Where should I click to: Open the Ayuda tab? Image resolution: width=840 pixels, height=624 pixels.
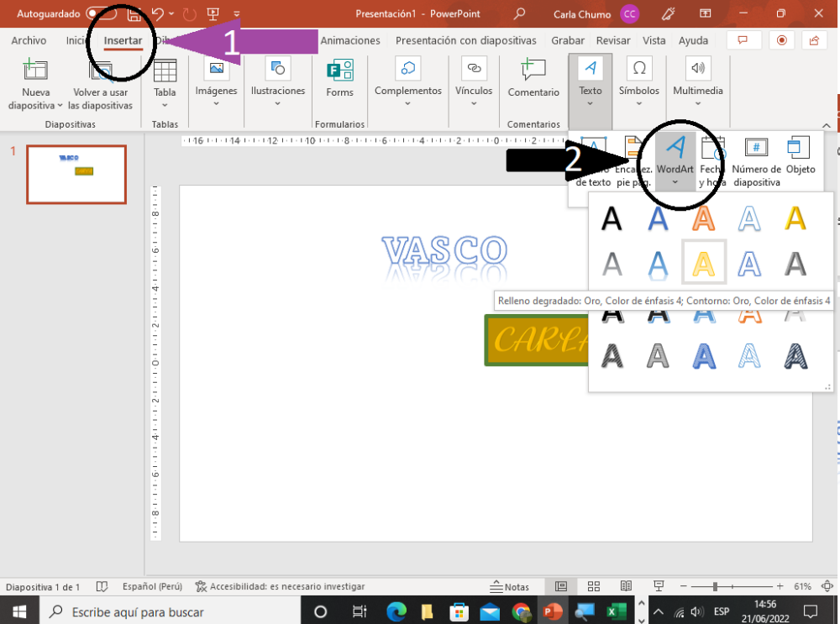pyautogui.click(x=693, y=40)
